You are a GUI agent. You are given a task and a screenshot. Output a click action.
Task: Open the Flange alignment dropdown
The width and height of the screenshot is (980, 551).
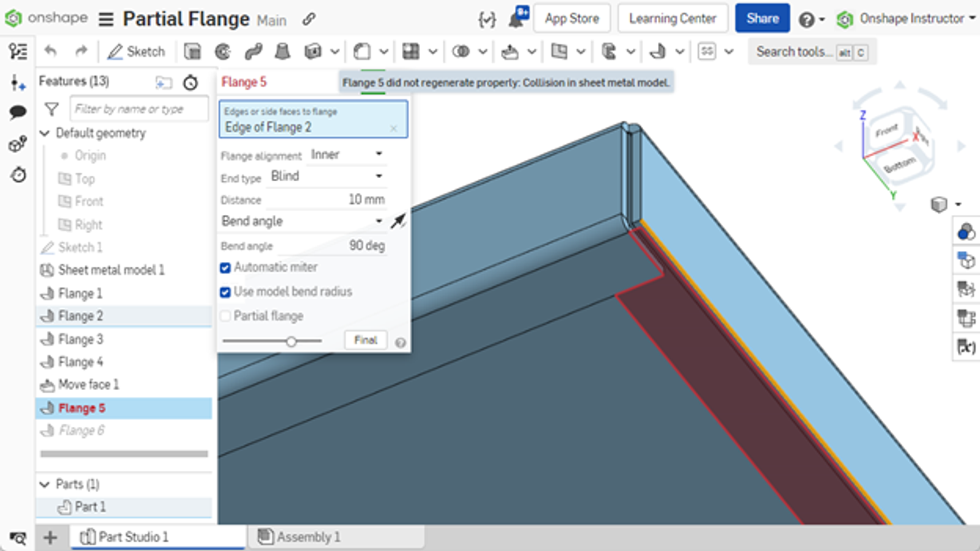(346, 154)
